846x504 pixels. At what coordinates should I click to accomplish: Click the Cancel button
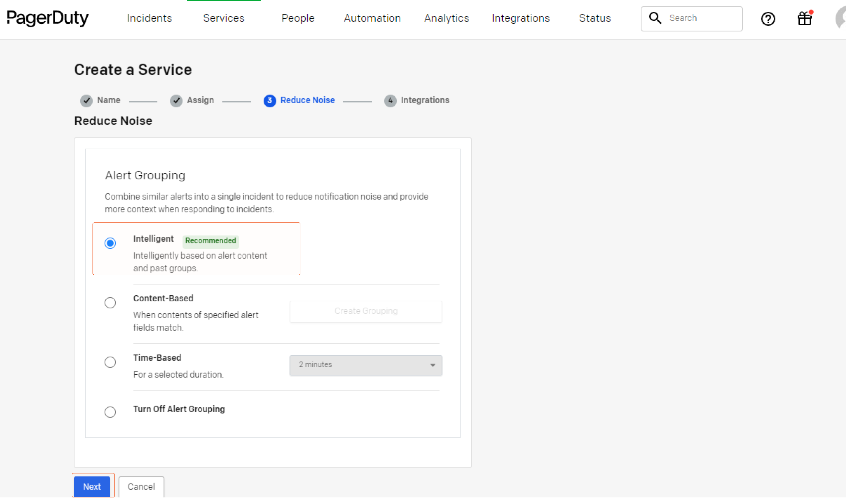pos(141,487)
